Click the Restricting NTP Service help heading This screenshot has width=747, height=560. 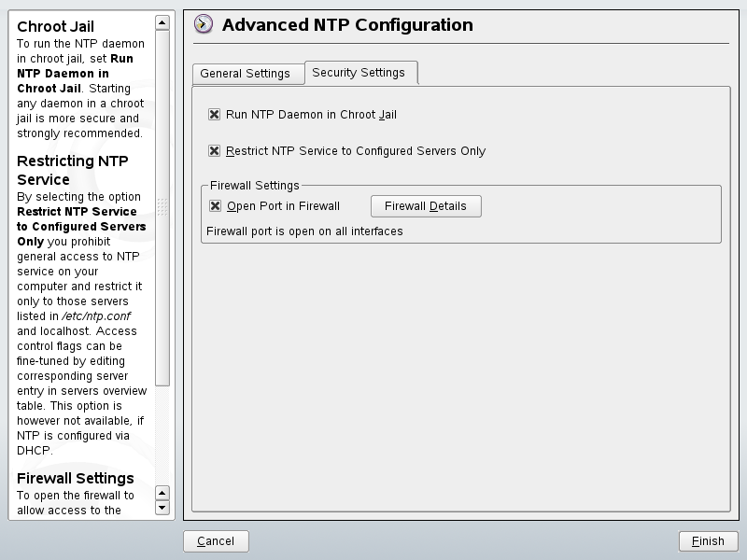point(73,170)
